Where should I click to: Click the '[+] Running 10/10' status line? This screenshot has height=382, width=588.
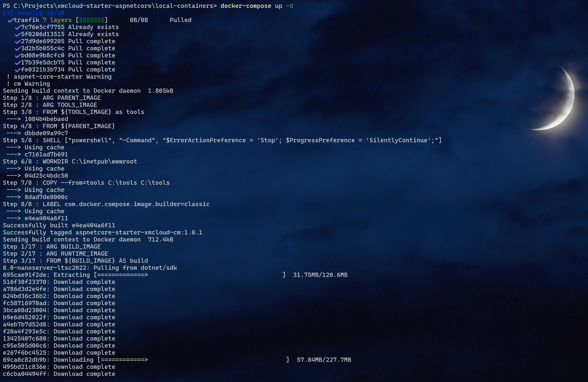pos(34,13)
